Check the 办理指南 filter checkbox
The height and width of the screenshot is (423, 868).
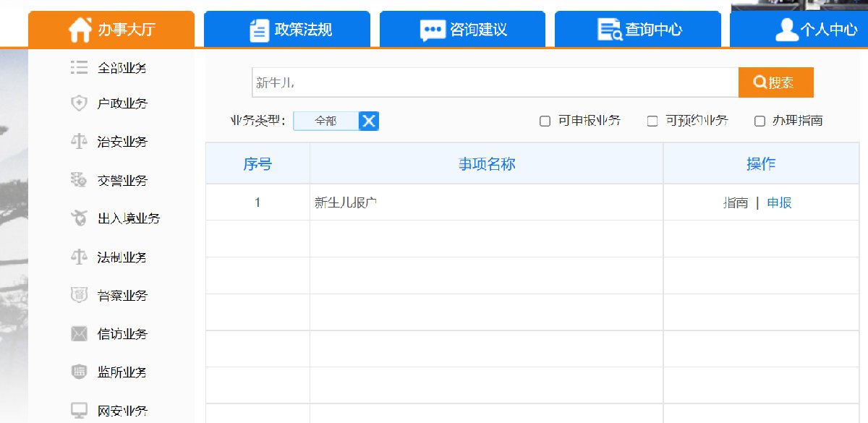[x=759, y=121]
